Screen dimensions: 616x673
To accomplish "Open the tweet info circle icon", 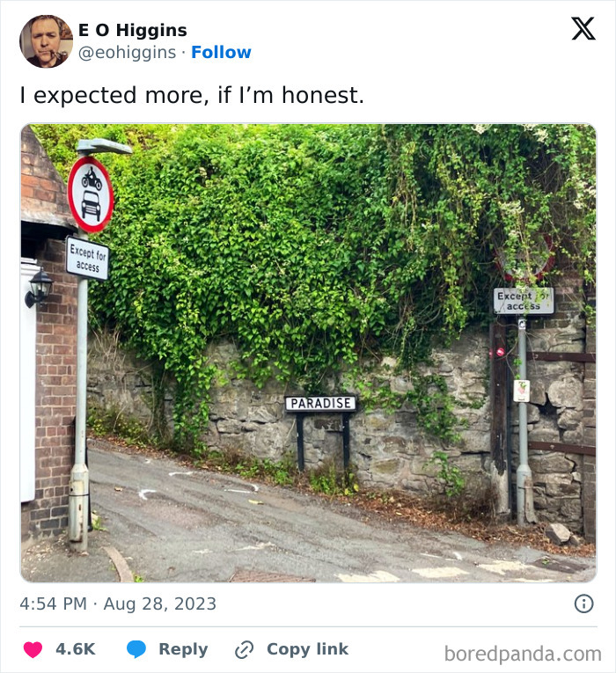I will [x=583, y=604].
